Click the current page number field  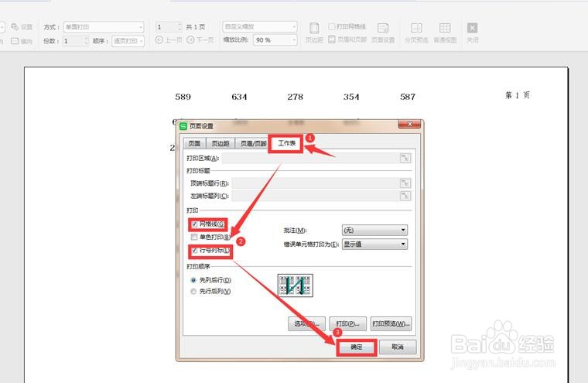166,27
